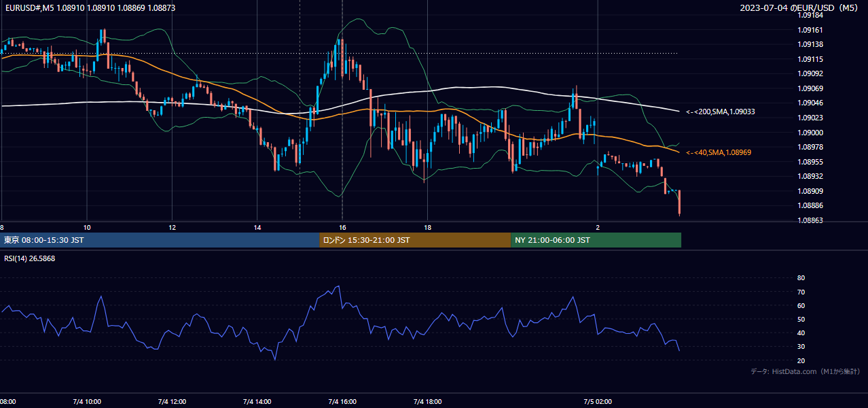This screenshot has width=868, height=408.
Task: Click hour marker 10 under price chart
Action: click(x=87, y=227)
